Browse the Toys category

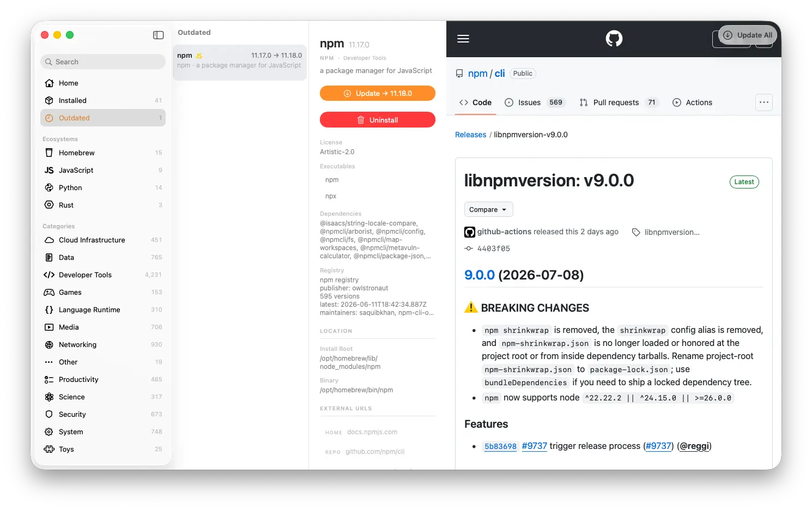(103, 449)
